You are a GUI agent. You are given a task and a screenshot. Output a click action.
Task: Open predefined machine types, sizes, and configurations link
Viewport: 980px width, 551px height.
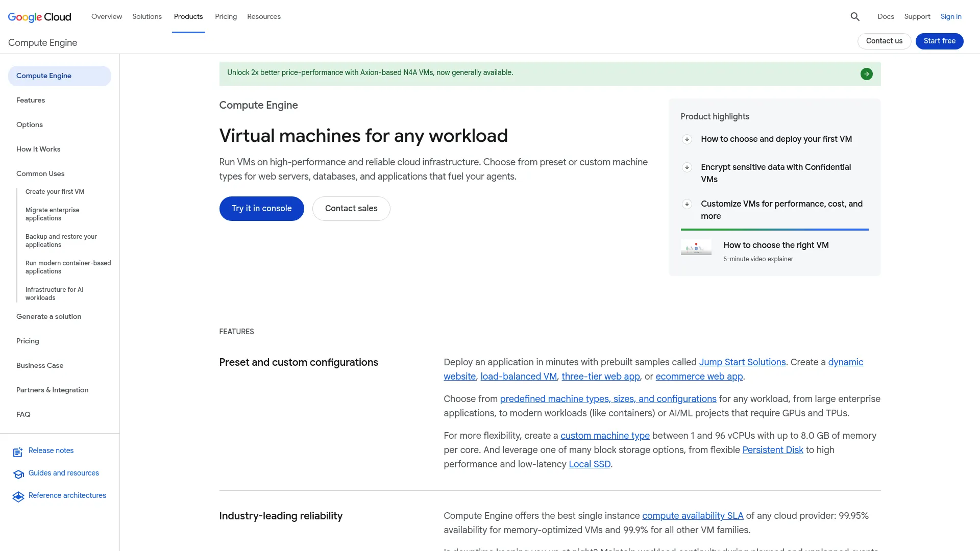pos(608,399)
